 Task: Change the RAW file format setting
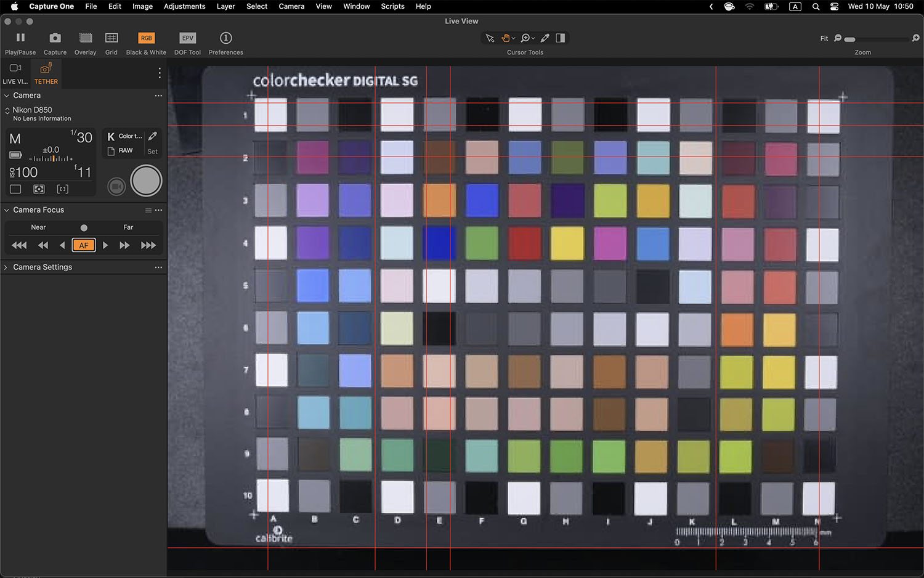[121, 151]
